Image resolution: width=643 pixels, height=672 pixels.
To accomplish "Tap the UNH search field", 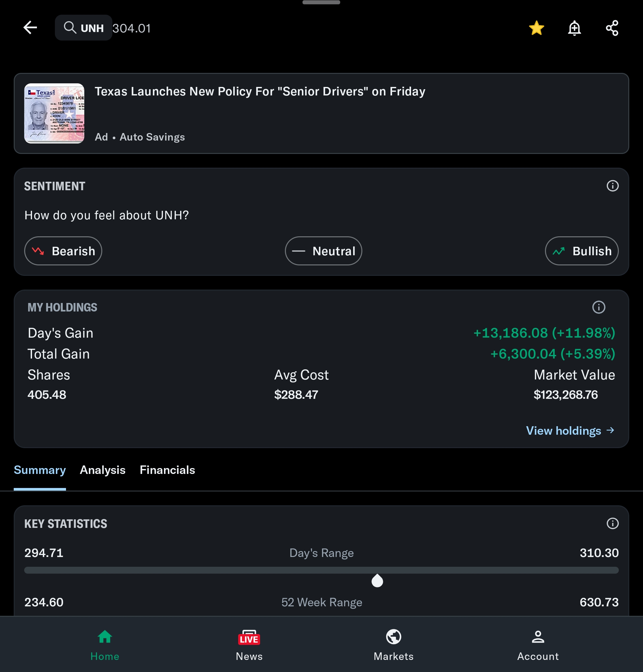I will coord(84,28).
